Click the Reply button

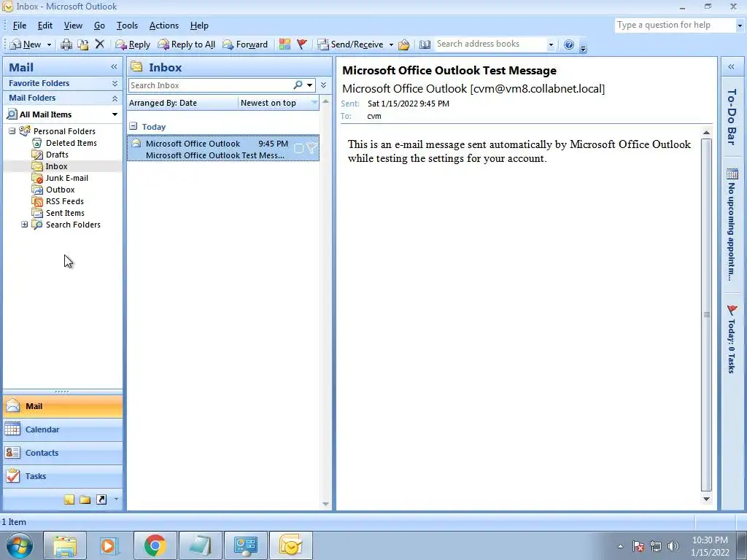[133, 44]
